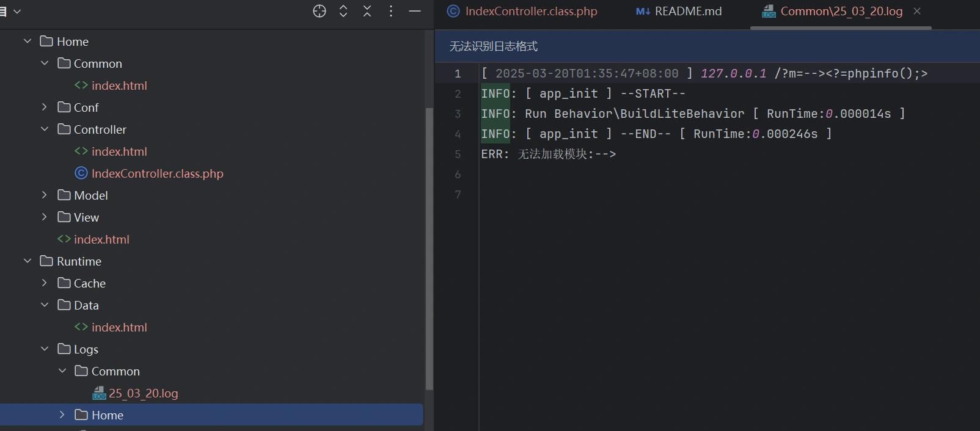Viewport: 980px width, 431px height.
Task: Expand the Model folder
Action: (45, 195)
